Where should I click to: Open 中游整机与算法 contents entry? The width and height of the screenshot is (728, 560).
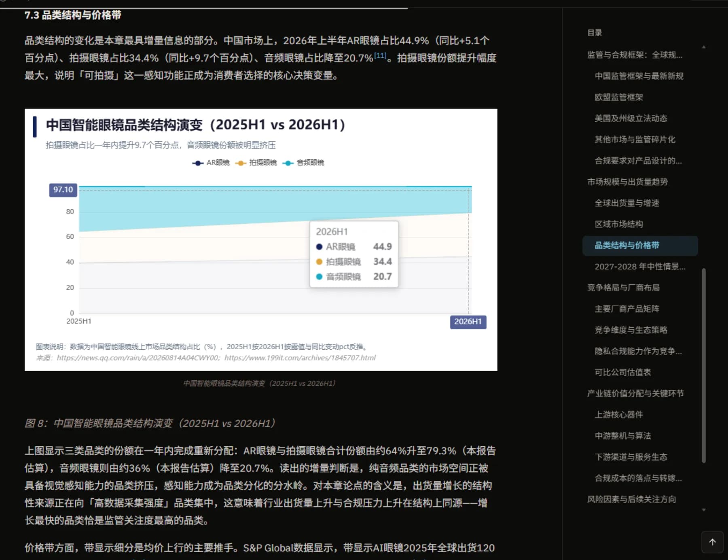point(623,436)
